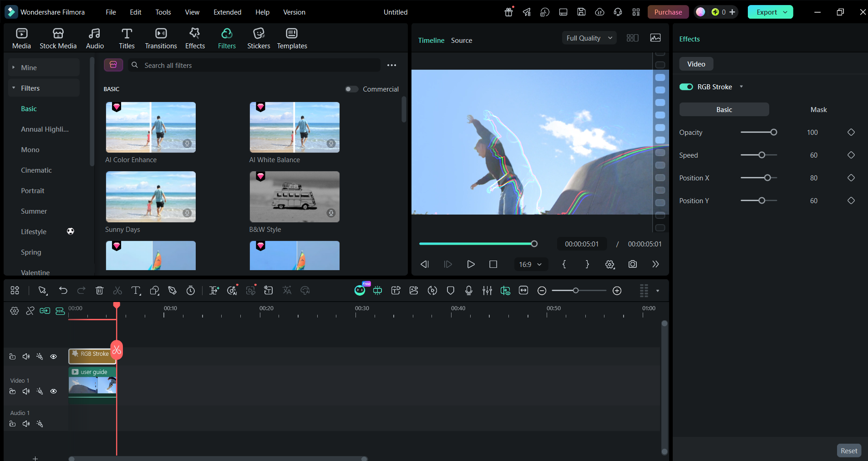Adjust the Opacity slider handle
Viewport: 868px width, 461px height.
(773, 133)
